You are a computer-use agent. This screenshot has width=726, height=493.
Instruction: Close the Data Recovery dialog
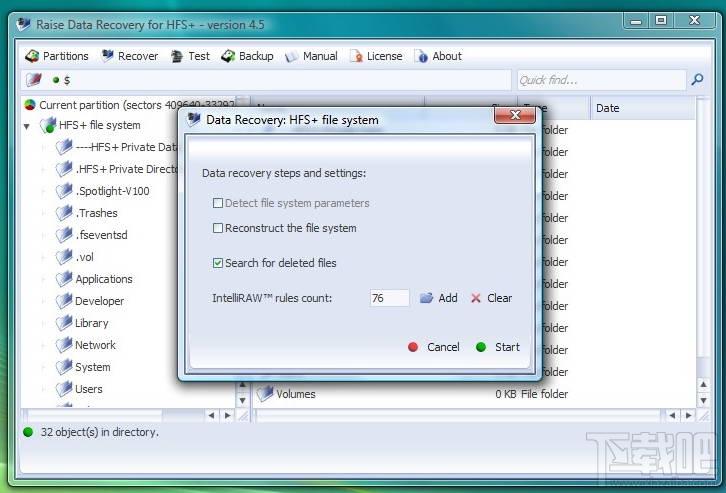coord(515,115)
